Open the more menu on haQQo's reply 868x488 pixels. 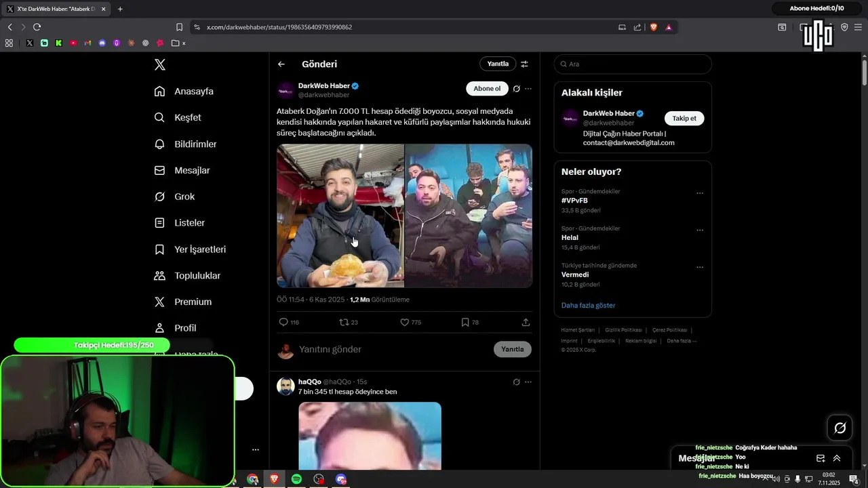(528, 382)
